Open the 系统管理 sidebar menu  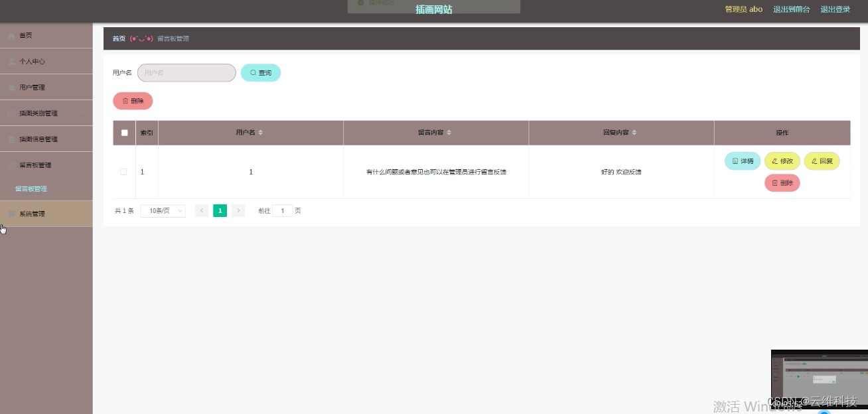pyautogui.click(x=46, y=214)
